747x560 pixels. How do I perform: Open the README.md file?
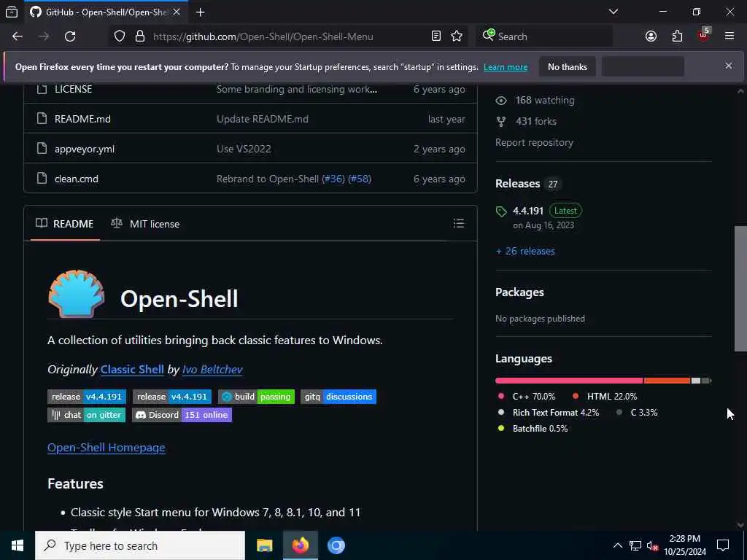(x=82, y=119)
